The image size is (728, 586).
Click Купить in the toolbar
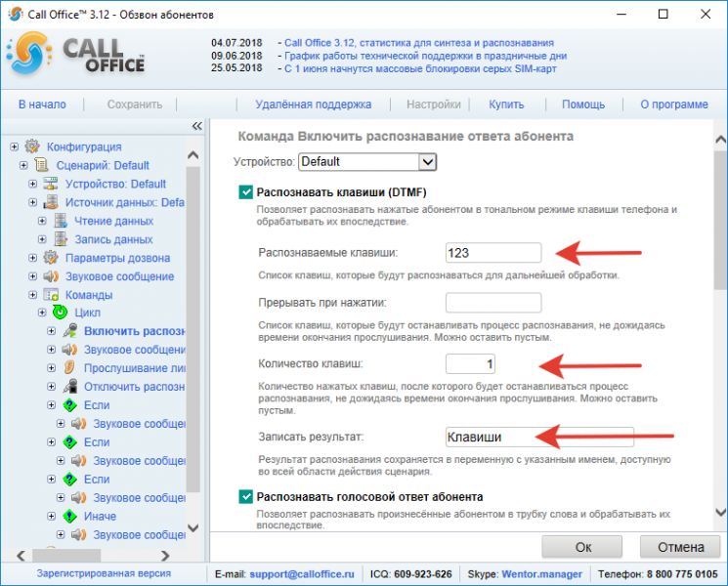[506, 105]
